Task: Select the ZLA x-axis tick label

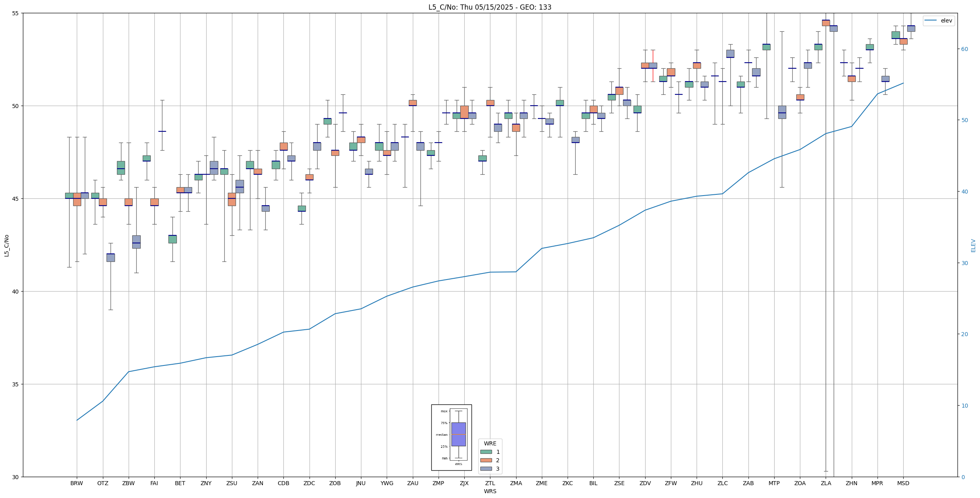Action: coord(826,483)
